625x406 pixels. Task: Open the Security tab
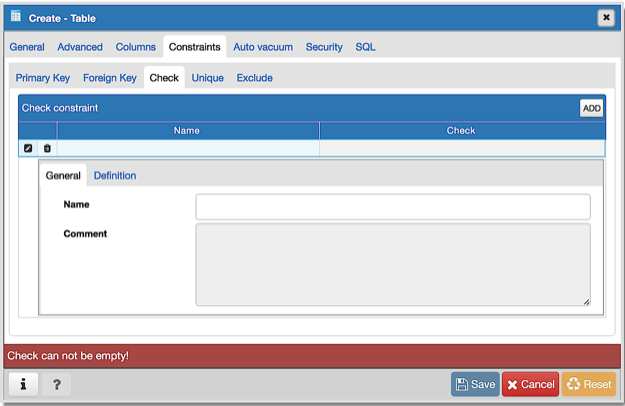324,47
